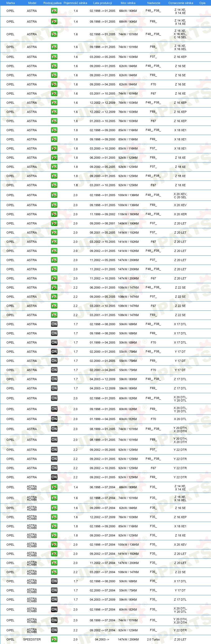This screenshot has width=211, height=644.
Task: Click PB icon in Astra F67 Z 18 XE row
Action: tap(54, 185)
